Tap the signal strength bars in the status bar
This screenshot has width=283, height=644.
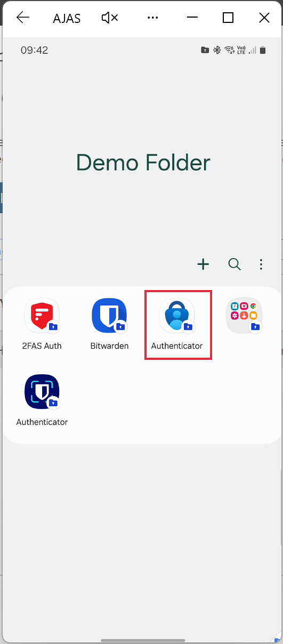252,50
